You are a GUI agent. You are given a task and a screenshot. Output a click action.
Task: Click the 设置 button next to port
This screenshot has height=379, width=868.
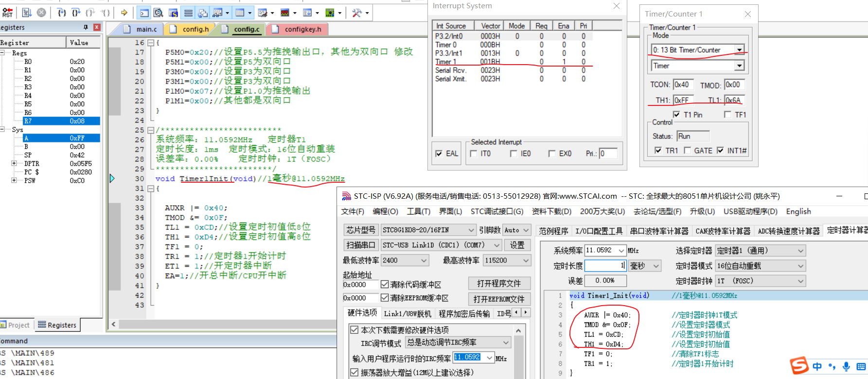point(517,245)
